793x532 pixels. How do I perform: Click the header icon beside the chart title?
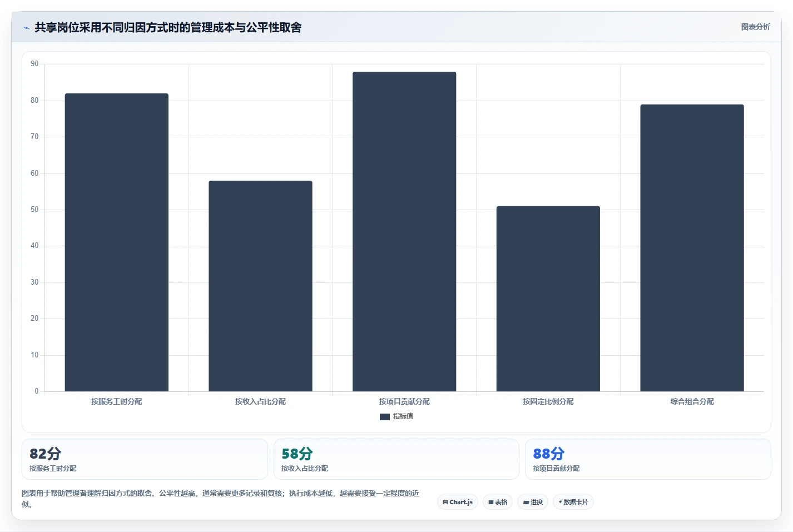tap(26, 28)
